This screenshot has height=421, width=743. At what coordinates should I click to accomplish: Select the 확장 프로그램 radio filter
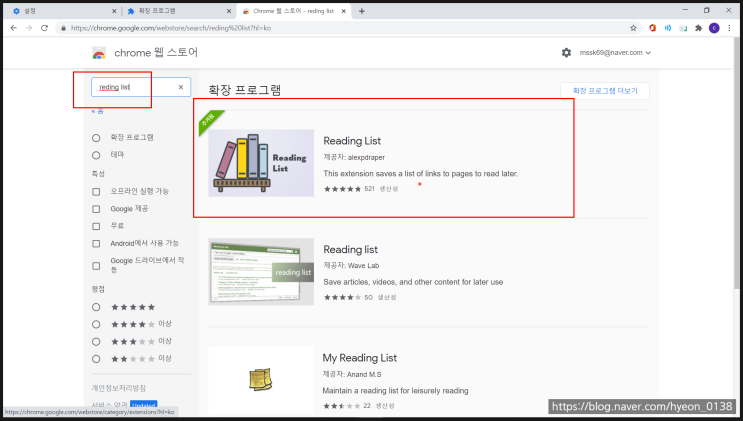point(96,138)
